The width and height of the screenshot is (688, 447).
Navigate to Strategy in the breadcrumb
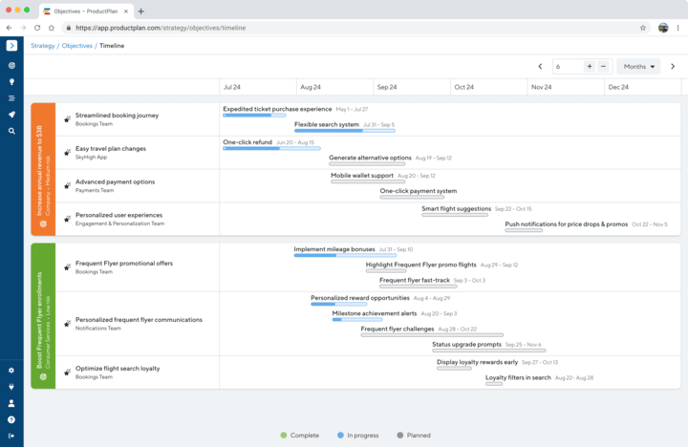point(43,46)
